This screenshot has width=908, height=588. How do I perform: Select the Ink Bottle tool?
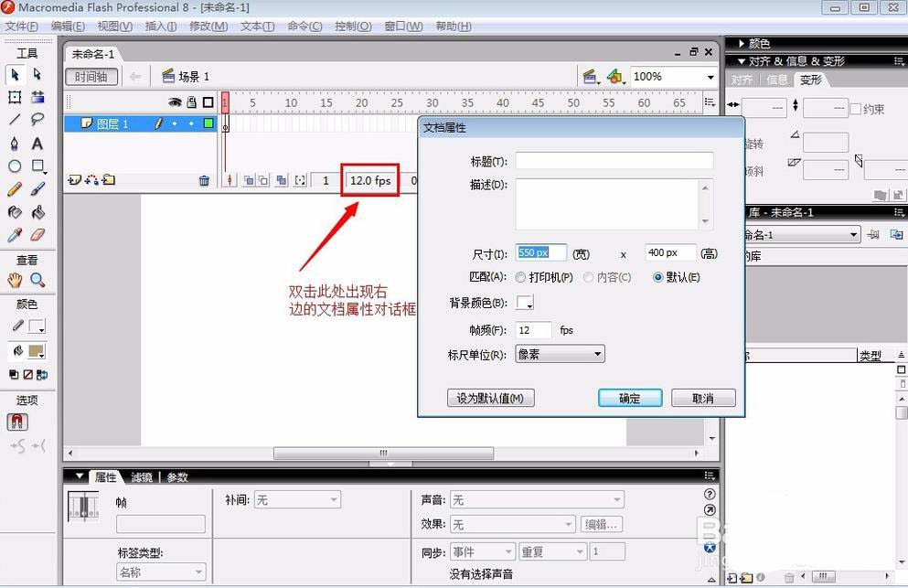pos(15,212)
